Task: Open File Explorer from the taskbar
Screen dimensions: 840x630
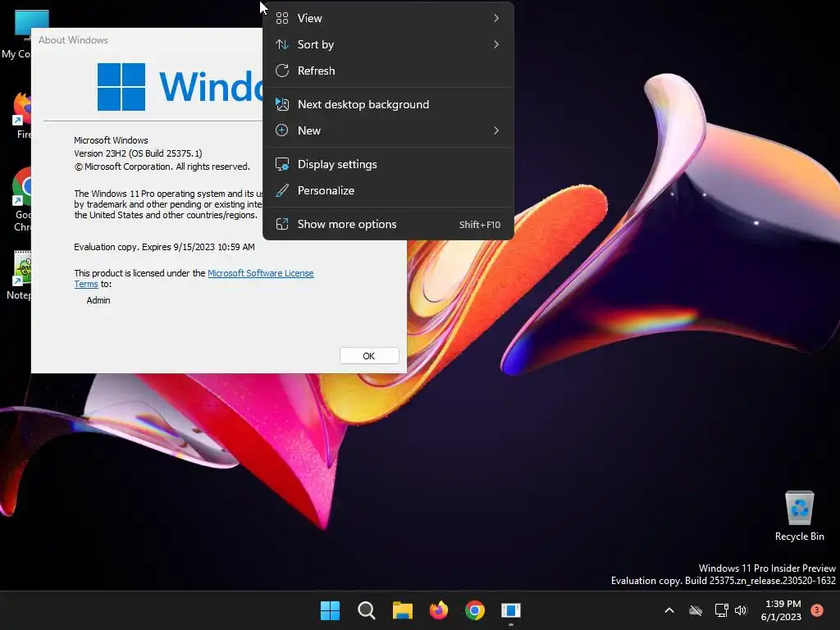Action: pos(402,610)
